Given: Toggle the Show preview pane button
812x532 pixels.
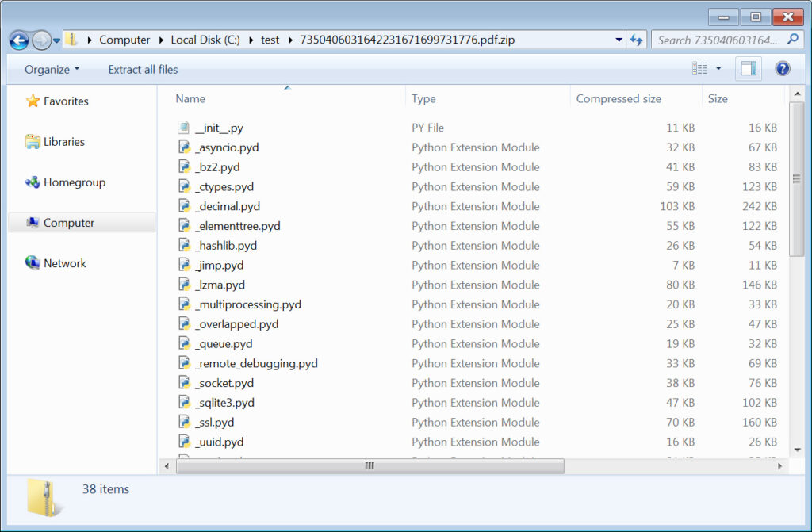Looking at the screenshot, I should click(x=746, y=68).
